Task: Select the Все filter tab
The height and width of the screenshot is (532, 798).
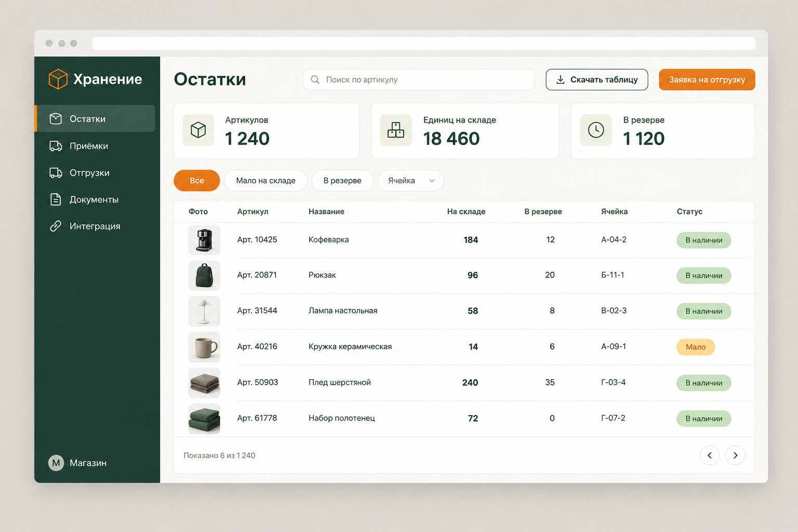Action: pos(197,181)
